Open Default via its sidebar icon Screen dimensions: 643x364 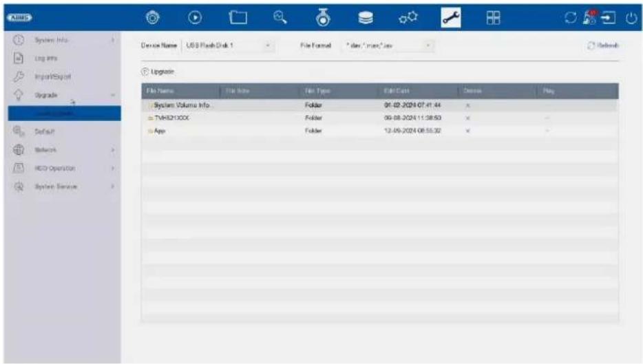pyautogui.click(x=19, y=131)
